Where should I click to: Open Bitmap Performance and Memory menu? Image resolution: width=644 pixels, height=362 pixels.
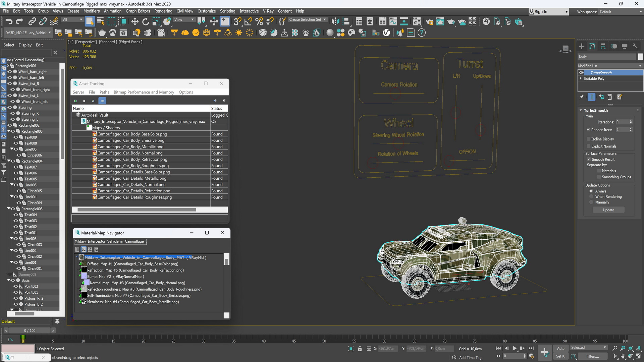click(x=144, y=92)
